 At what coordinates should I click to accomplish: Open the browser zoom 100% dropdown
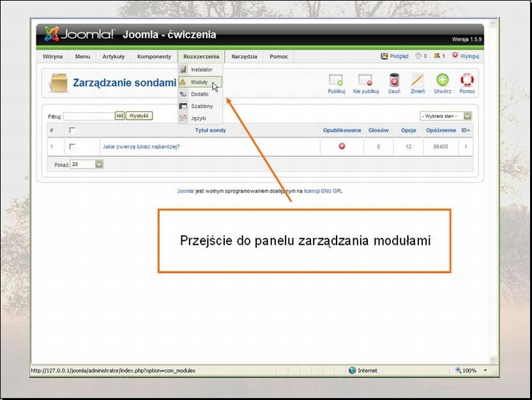pos(485,370)
